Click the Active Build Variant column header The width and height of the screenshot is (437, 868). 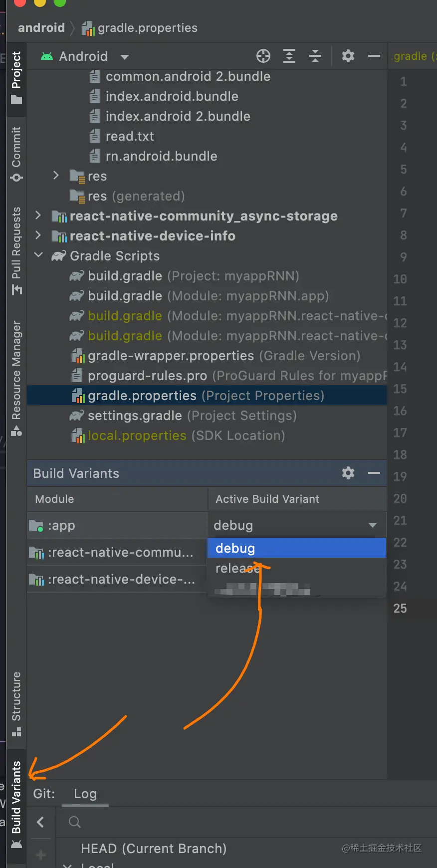(297, 499)
